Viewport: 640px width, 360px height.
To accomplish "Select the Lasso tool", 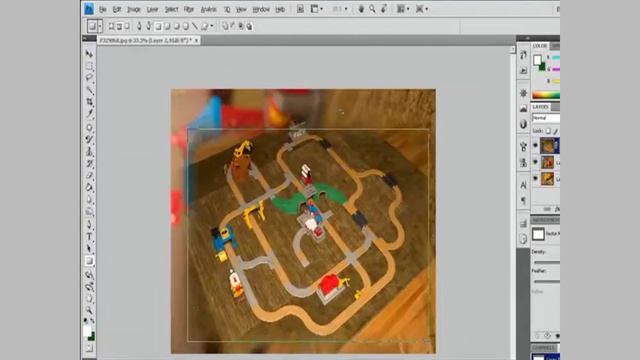I will tap(89, 78).
